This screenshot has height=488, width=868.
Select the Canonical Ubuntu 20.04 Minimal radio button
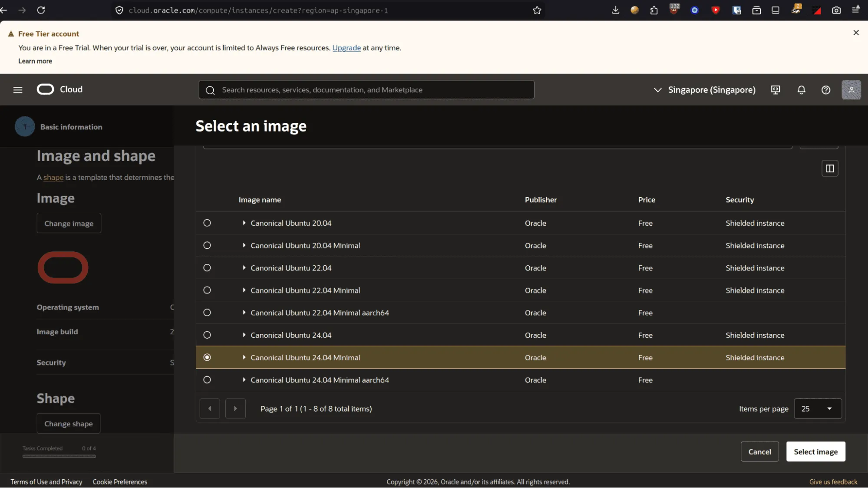click(x=207, y=245)
